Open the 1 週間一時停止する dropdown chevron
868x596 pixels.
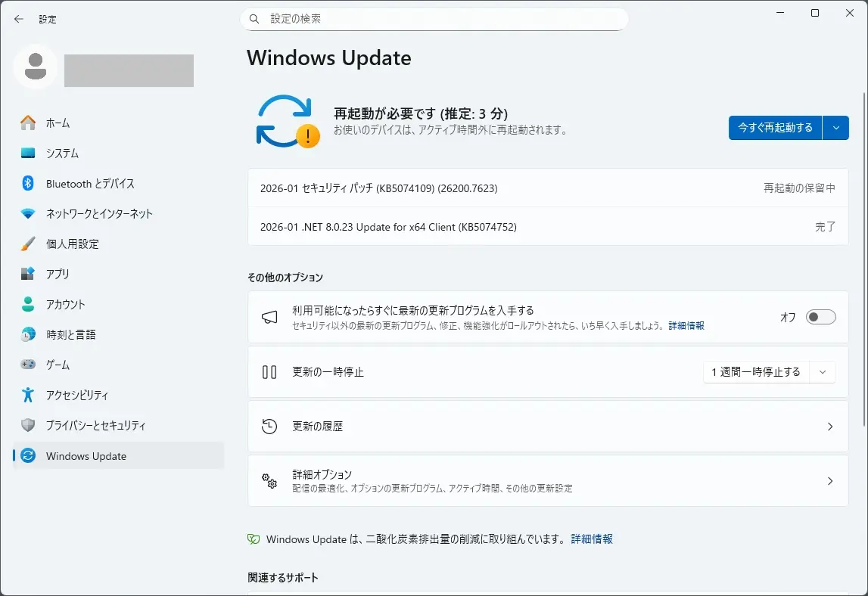[823, 371]
